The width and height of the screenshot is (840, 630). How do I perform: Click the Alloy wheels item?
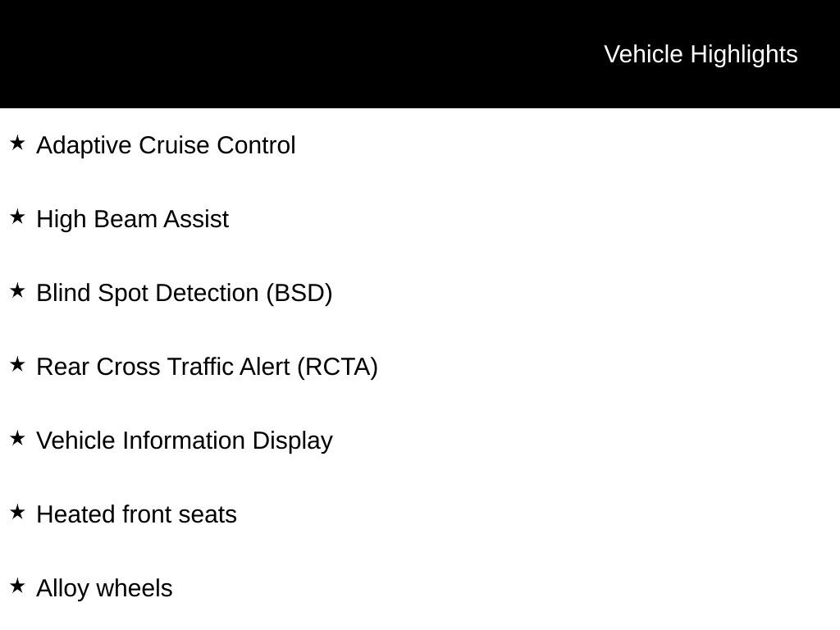[104, 588]
